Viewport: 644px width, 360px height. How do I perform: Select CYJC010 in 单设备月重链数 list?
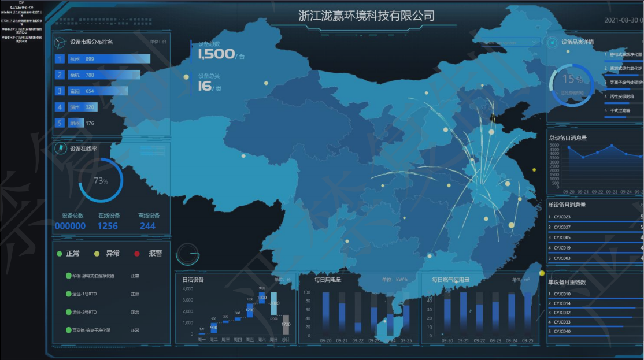pos(562,294)
